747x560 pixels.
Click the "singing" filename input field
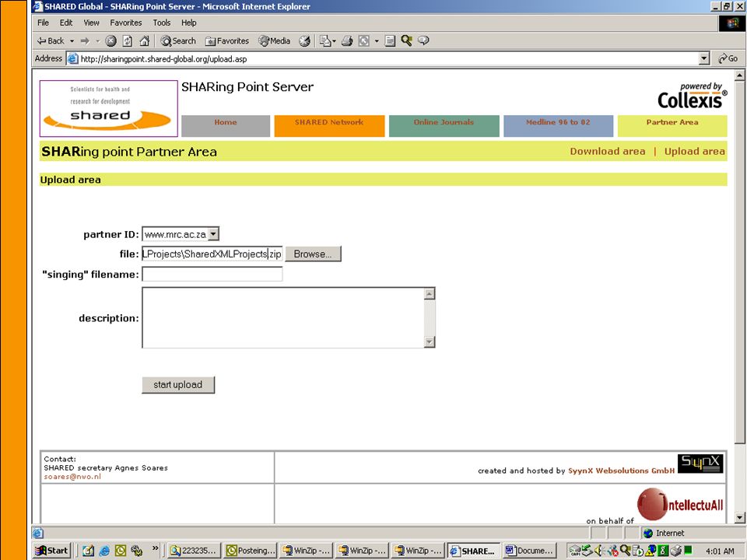(212, 274)
